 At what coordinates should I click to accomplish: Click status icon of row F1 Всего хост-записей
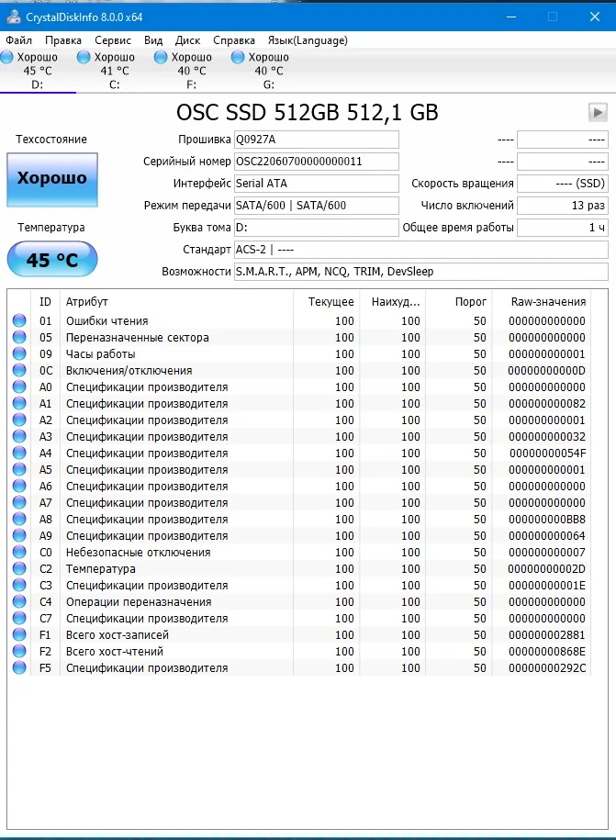pyautogui.click(x=19, y=634)
